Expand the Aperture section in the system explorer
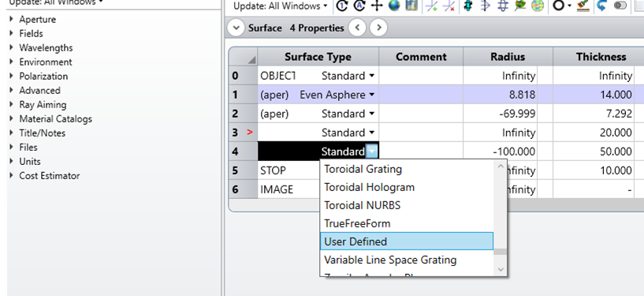 [x=11, y=19]
